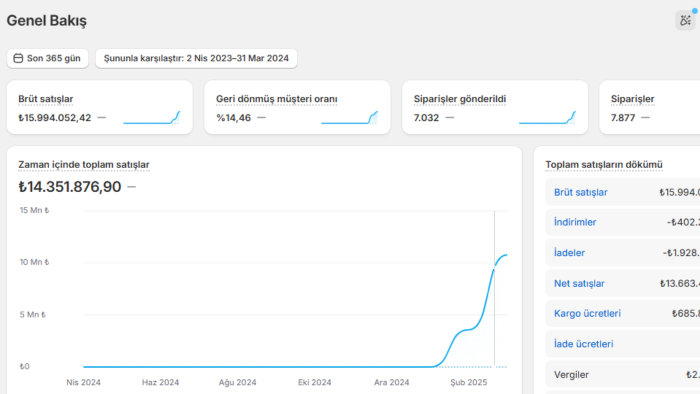Click the Haz 2024 axis label
Screen dimensions: 700x394
(x=160, y=382)
